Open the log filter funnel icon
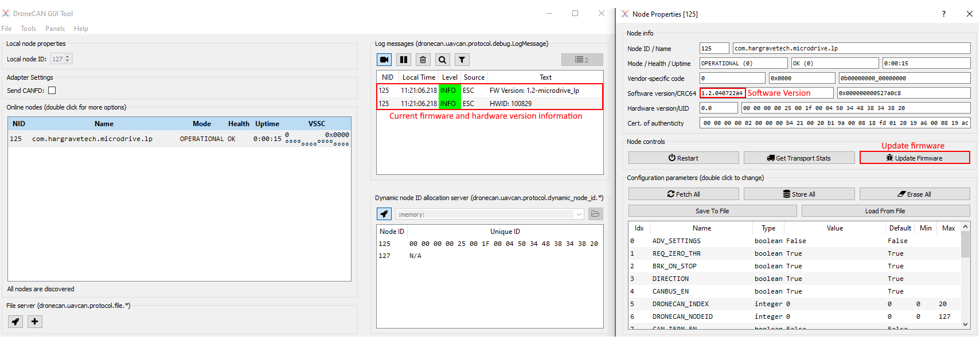The width and height of the screenshot is (980, 344). tap(462, 60)
